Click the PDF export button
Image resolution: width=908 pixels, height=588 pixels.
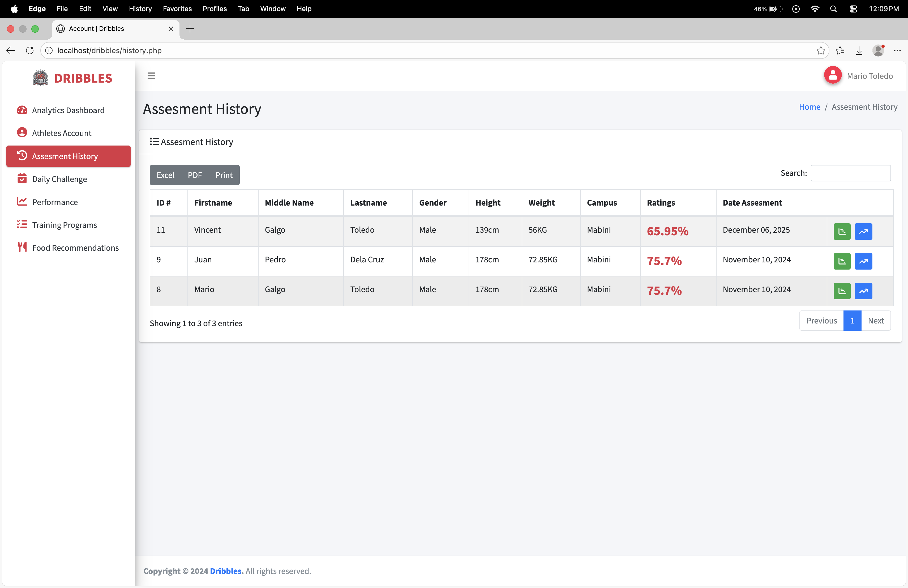click(195, 175)
